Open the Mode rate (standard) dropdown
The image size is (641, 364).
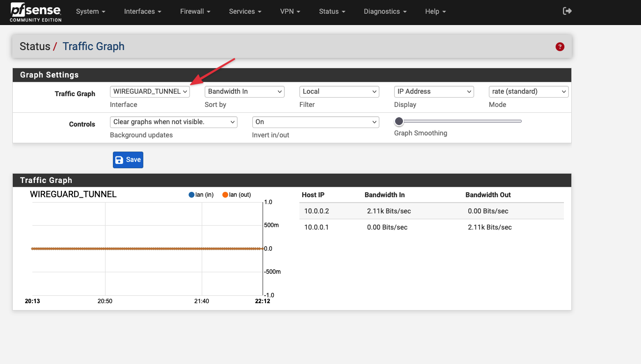529,91
